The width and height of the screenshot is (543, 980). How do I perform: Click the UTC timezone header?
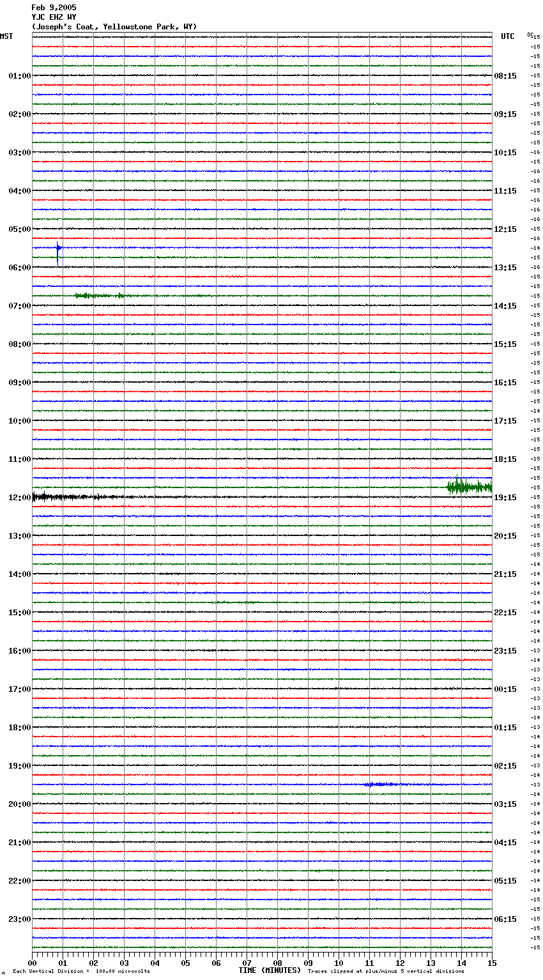[x=507, y=36]
